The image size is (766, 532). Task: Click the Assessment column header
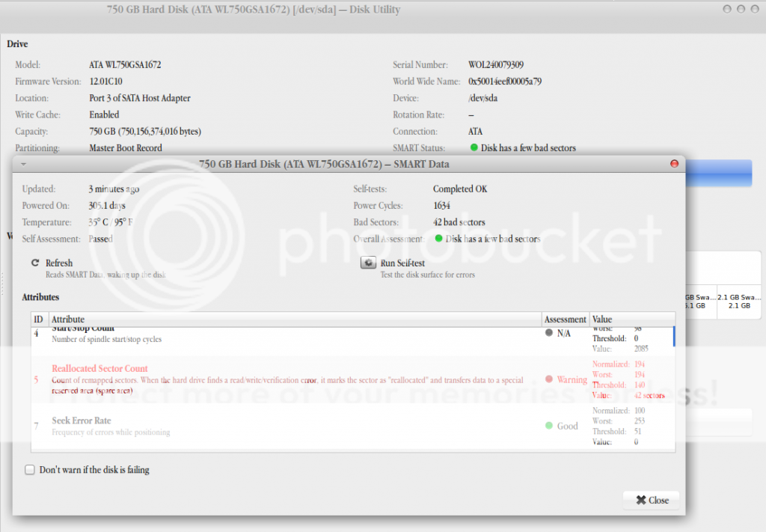(x=565, y=319)
